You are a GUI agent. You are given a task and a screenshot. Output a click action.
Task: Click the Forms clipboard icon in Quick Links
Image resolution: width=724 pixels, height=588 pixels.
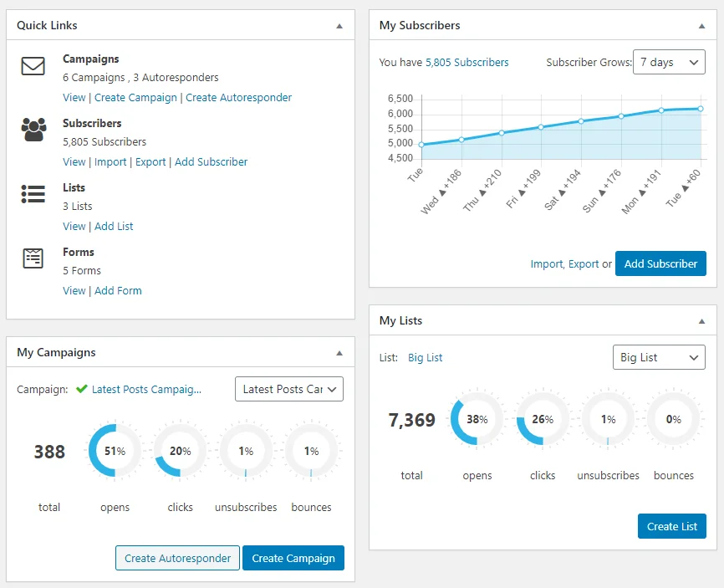pos(33,258)
